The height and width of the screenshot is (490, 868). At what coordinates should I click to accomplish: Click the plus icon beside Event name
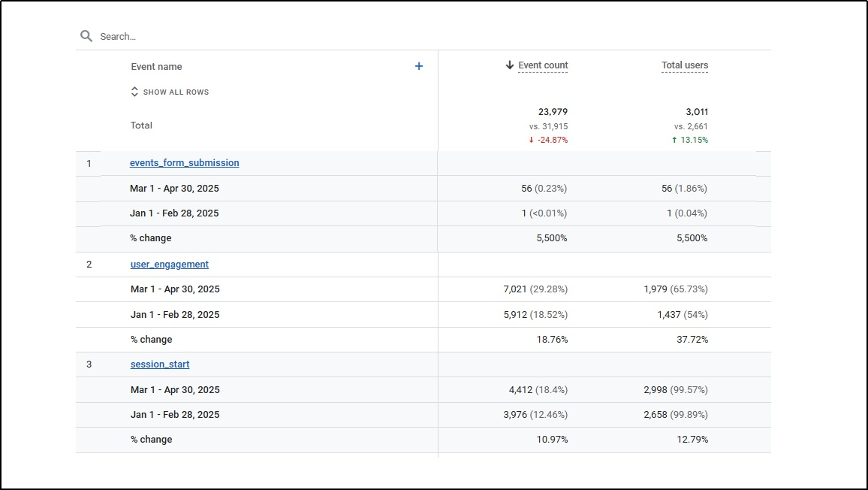click(419, 66)
